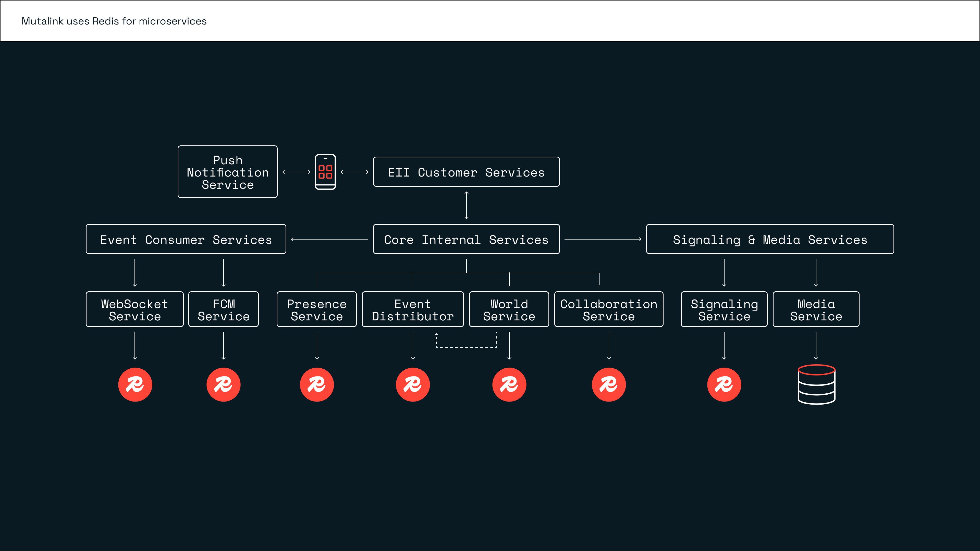The image size is (980, 551).
Task: Click the Collaboration Service node
Action: pos(609,309)
